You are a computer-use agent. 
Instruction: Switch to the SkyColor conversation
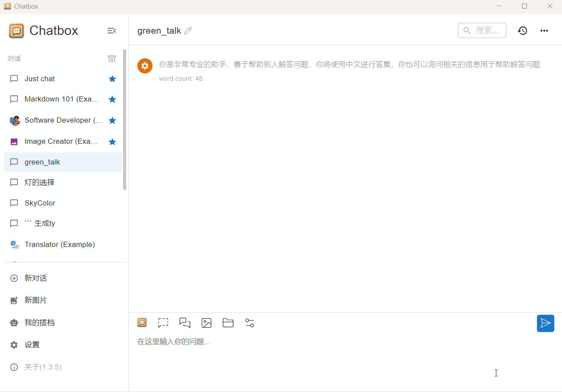[40, 203]
